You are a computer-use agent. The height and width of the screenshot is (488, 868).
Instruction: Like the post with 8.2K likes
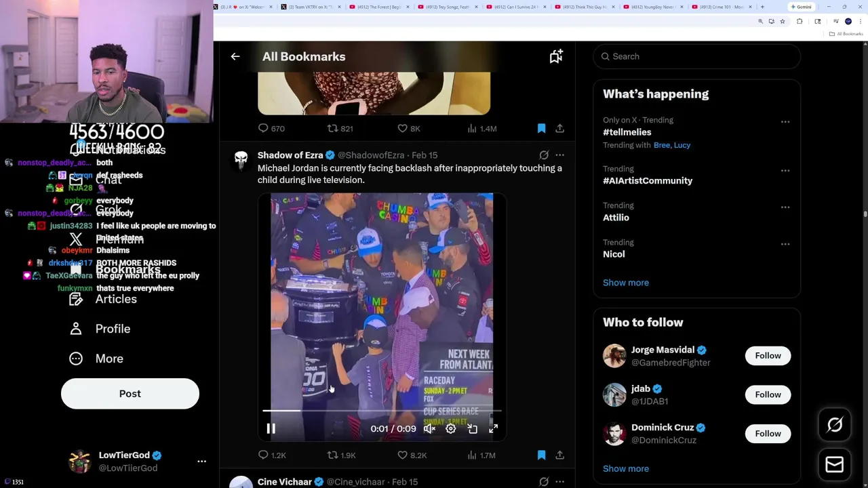[412, 455]
